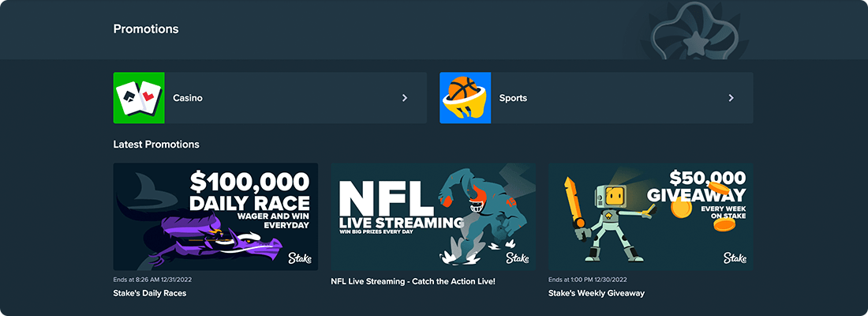Select the Sports category label

click(x=513, y=98)
